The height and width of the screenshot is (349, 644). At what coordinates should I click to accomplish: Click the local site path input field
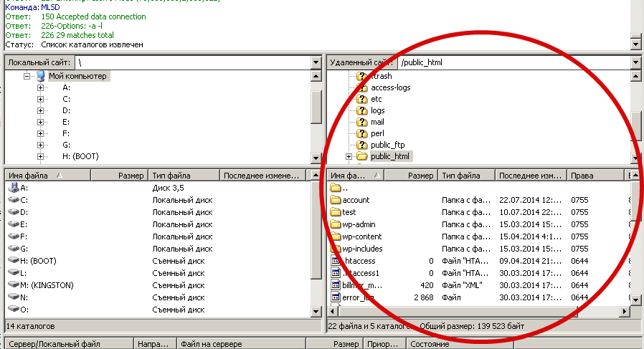193,63
